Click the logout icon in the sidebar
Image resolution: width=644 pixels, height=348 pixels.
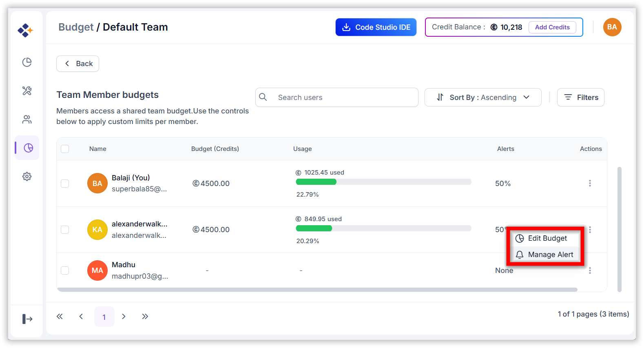click(x=27, y=319)
